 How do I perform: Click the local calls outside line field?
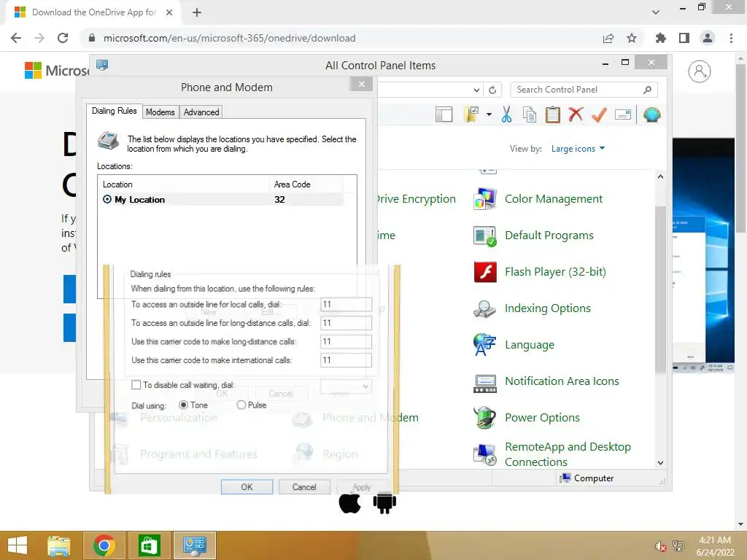tap(346, 304)
